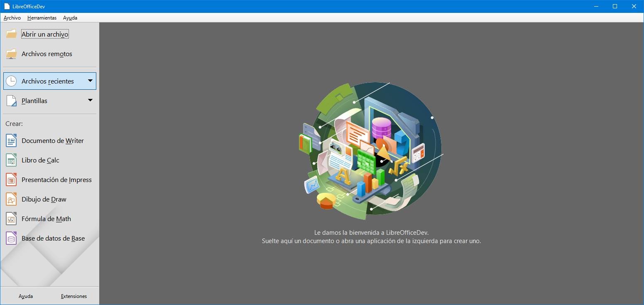Open the Archivo menu

point(12,18)
